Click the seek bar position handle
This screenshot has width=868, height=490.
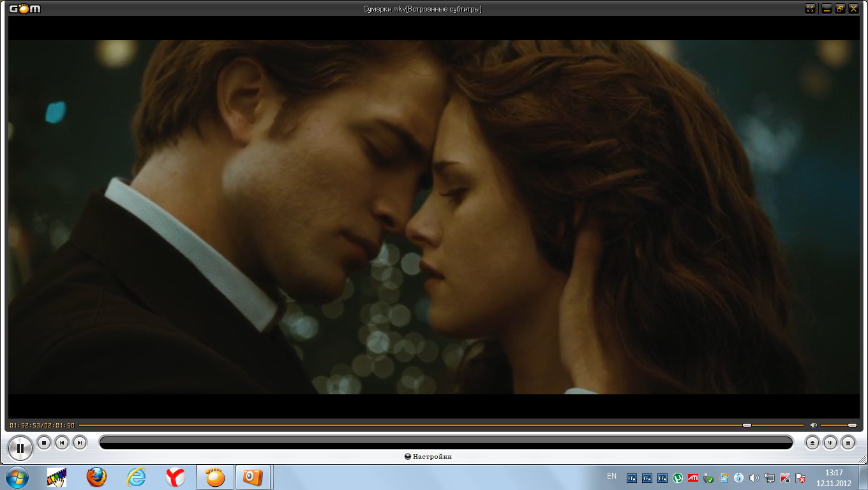point(747,425)
